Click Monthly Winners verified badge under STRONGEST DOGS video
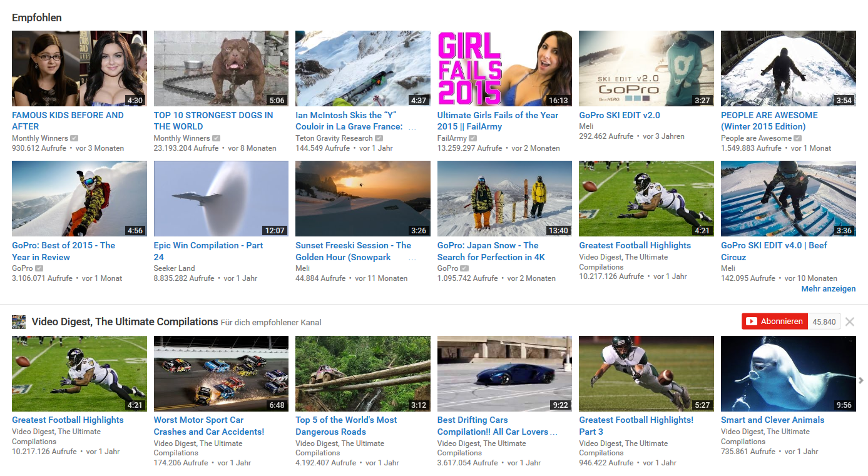 coord(217,138)
